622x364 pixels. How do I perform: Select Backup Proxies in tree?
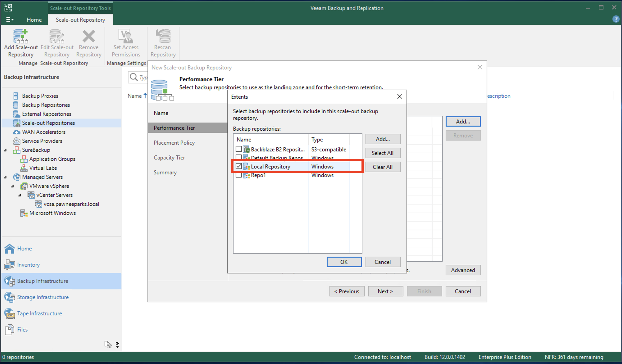40,96
